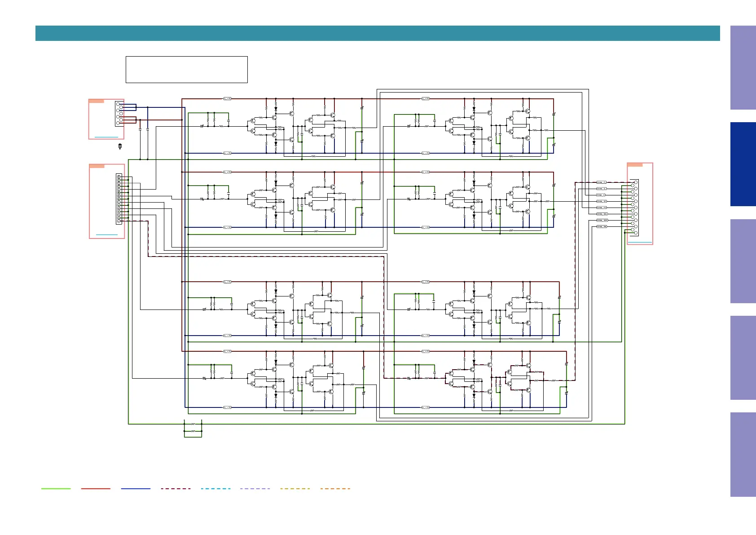Follow the blue link in the right connector box
756x535 pixels.
point(640,242)
